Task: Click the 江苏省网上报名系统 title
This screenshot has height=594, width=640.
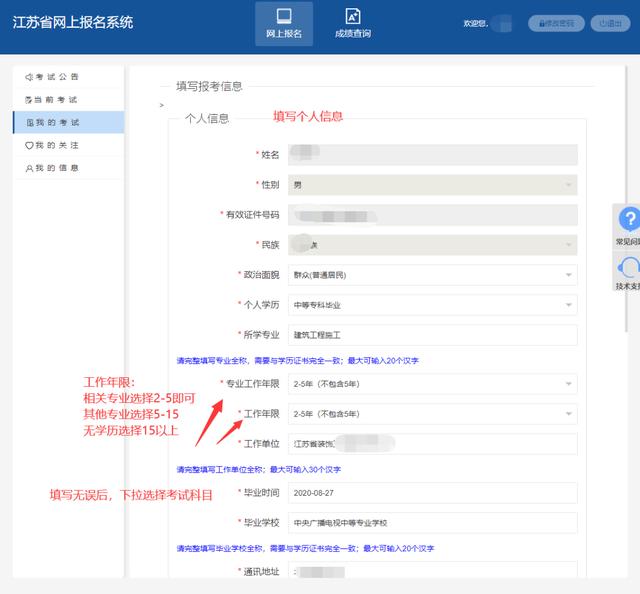Action: coord(73,22)
